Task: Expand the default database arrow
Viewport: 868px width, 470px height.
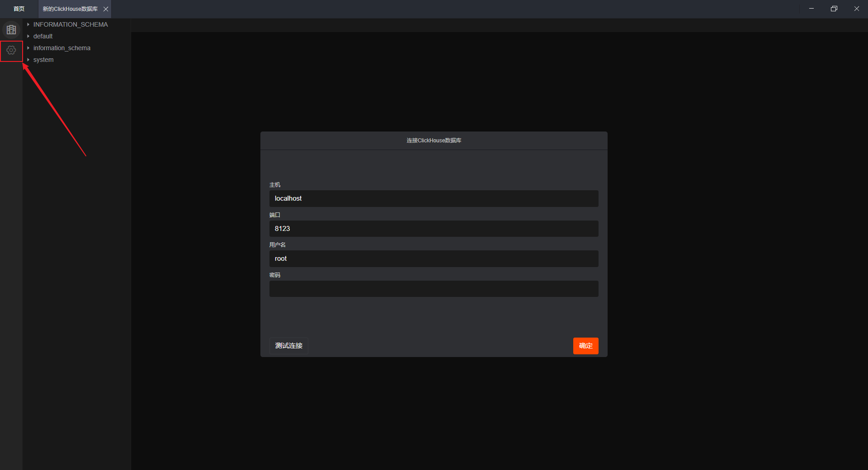Action: tap(28, 36)
